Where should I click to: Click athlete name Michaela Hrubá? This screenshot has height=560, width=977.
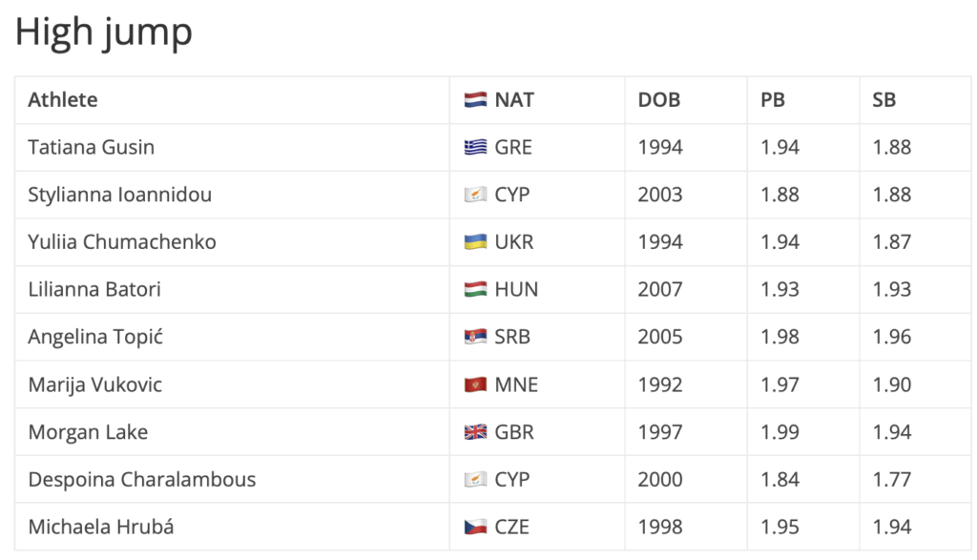(101, 527)
